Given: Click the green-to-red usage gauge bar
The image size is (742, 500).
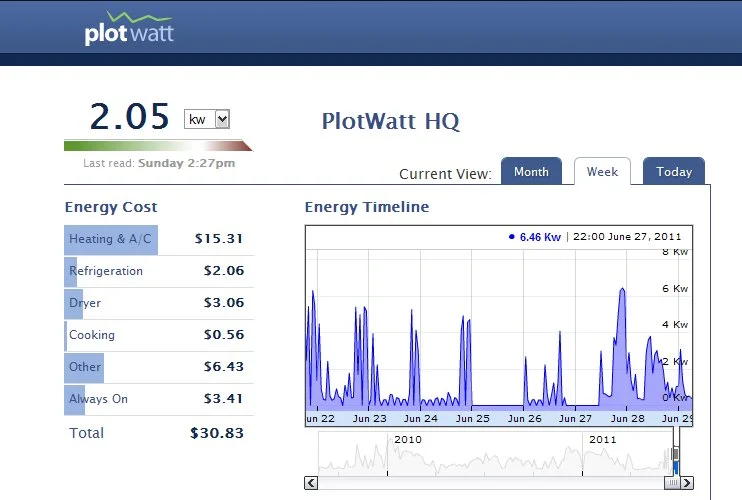Looking at the screenshot, I should click(x=159, y=145).
